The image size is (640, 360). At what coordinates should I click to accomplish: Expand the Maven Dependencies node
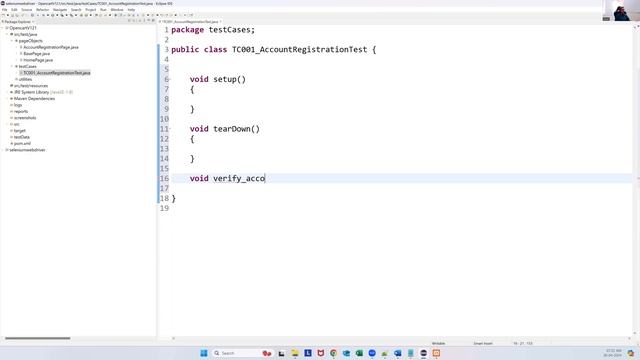[x=7, y=99]
